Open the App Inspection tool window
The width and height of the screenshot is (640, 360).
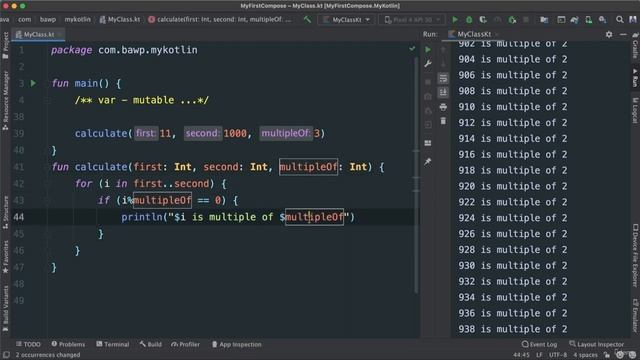tap(237, 344)
